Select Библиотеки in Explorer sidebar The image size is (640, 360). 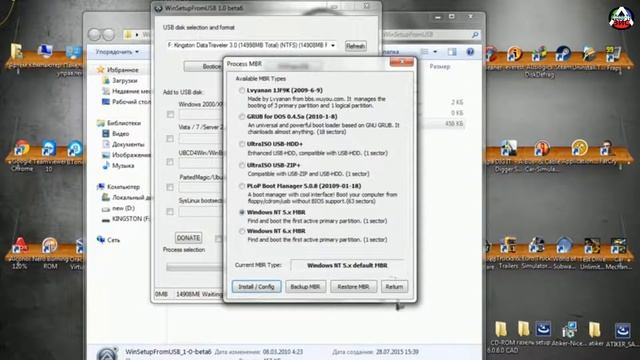119,123
